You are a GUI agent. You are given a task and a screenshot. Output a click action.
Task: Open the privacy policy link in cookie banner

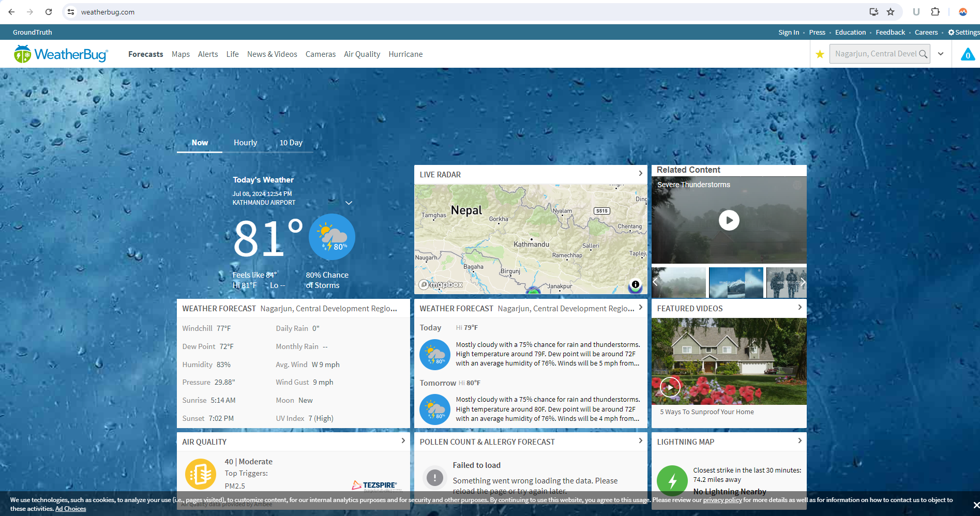click(x=722, y=500)
